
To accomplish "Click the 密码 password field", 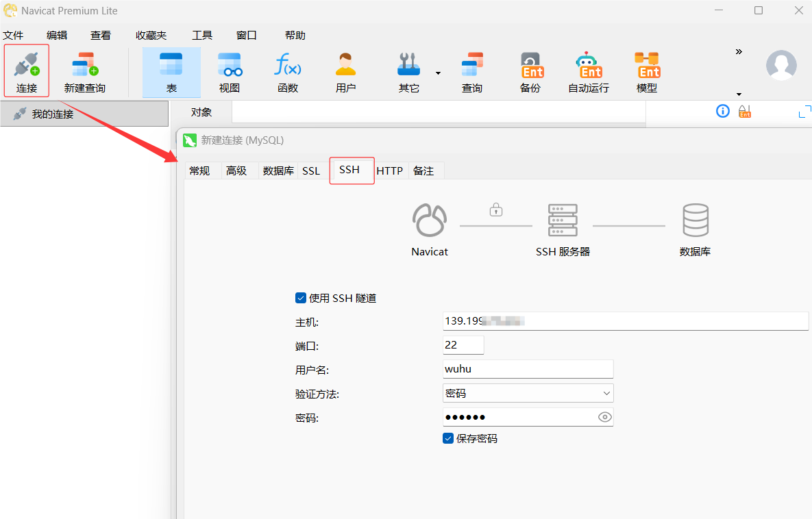I will tap(528, 417).
